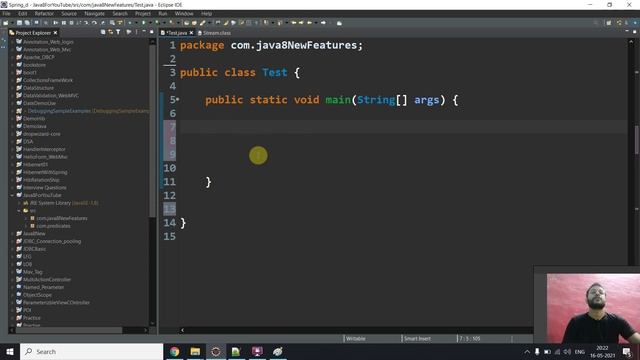640x360 pixels.
Task: Select the Annotation_Web_login project
Action: click(48, 42)
